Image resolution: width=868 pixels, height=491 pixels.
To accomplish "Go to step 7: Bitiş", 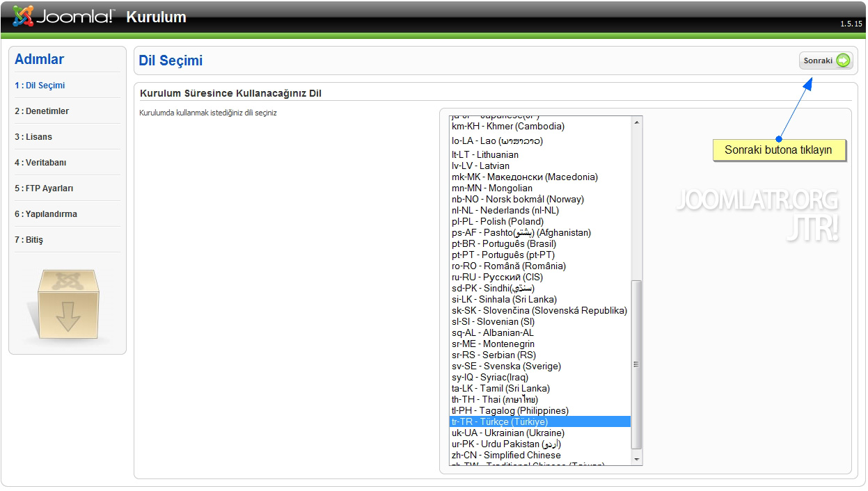I will tap(29, 240).
